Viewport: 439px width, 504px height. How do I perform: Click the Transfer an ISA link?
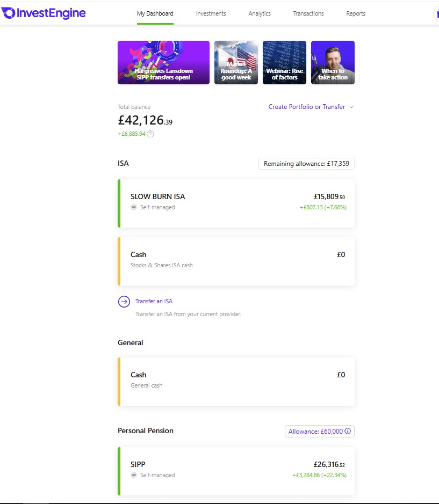coord(154,301)
